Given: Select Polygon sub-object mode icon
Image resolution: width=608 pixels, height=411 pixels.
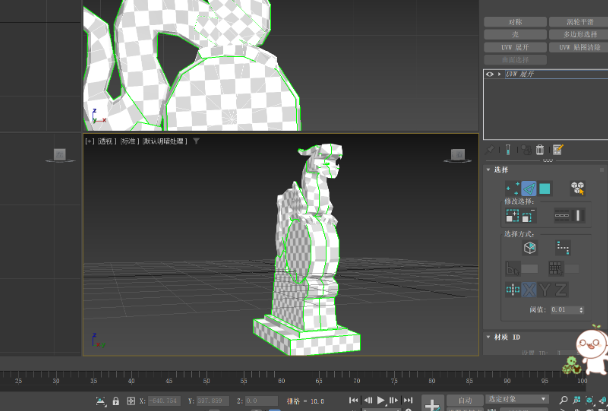Looking at the screenshot, I should 545,187.
